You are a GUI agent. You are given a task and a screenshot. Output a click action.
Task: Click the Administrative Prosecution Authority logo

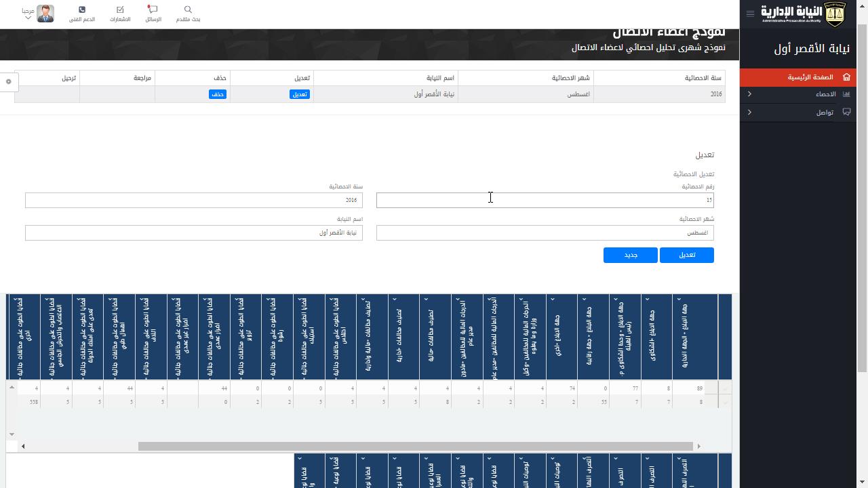pos(804,14)
